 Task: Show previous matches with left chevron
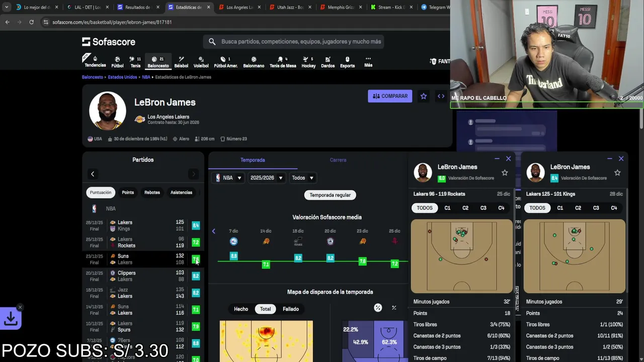[x=93, y=174]
